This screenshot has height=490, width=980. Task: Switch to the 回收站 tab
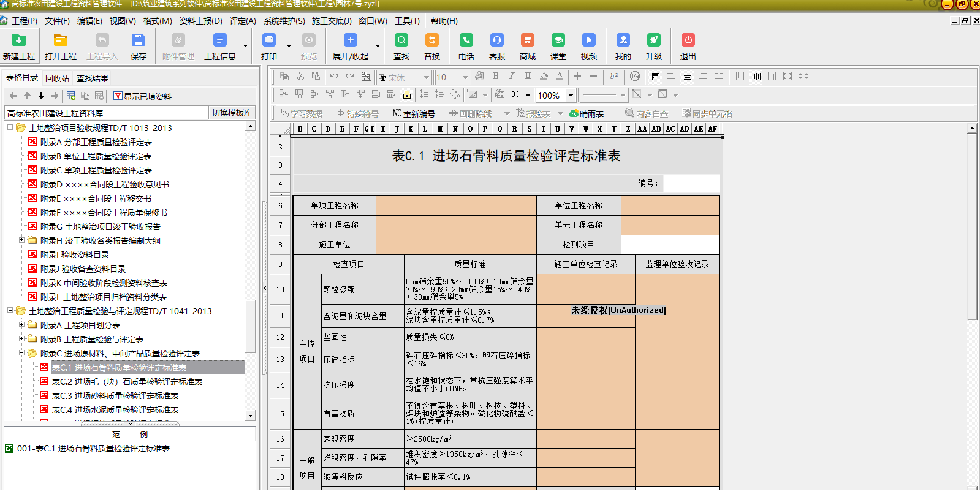tap(57, 78)
